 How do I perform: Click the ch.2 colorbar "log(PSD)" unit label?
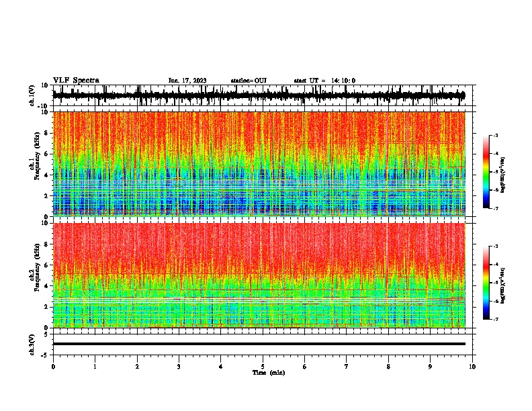[502, 285]
